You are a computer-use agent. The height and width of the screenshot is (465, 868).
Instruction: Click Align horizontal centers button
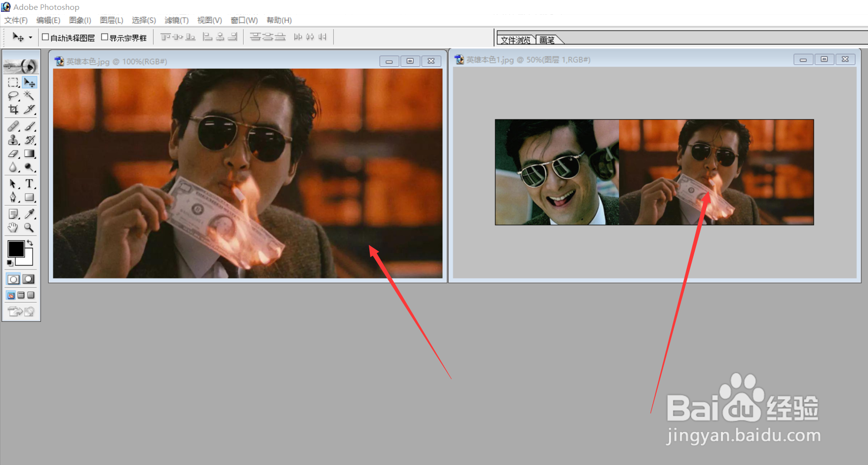pyautogui.click(x=220, y=37)
